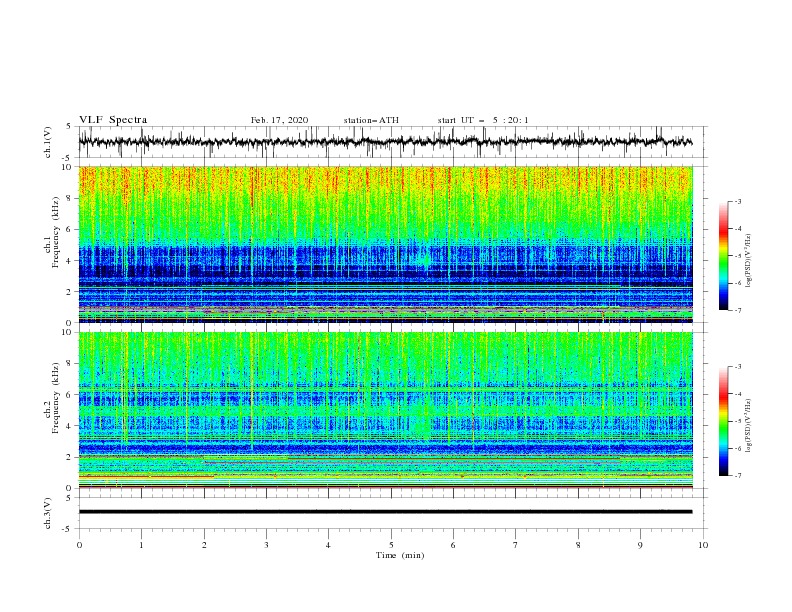Click time axis tick label "10"
Screen dimensions: 792x612
point(703,545)
